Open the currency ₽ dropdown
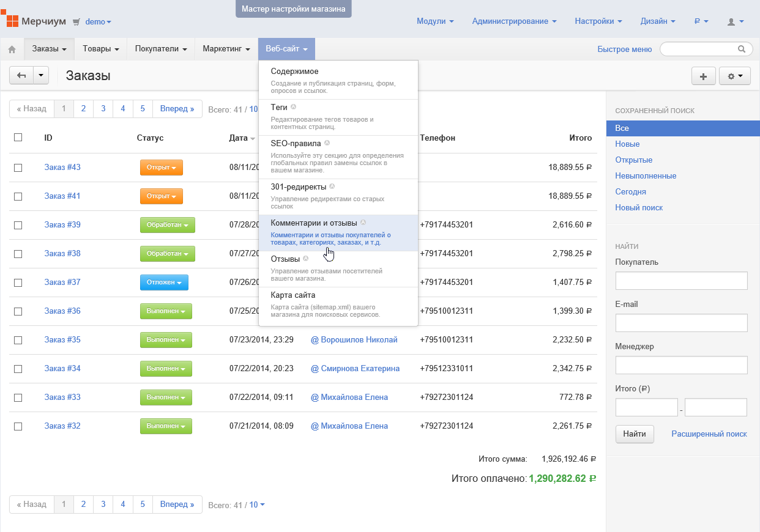 (701, 21)
